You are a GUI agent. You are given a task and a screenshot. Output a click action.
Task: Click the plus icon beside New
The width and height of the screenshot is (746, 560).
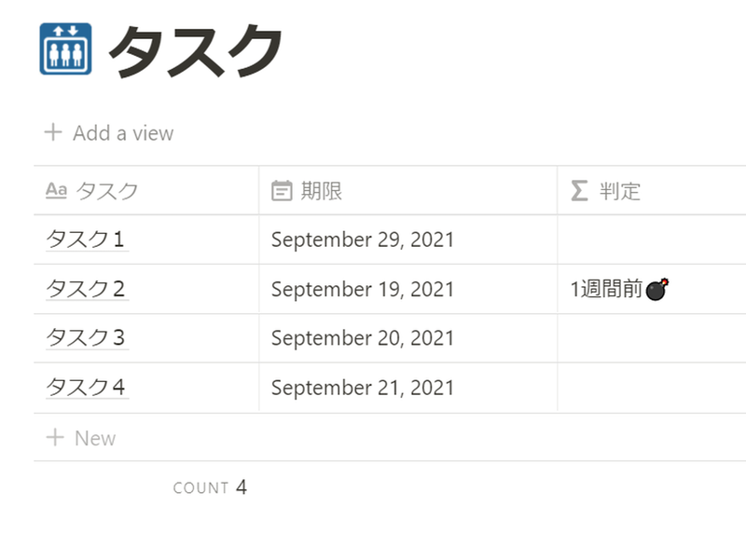(54, 438)
